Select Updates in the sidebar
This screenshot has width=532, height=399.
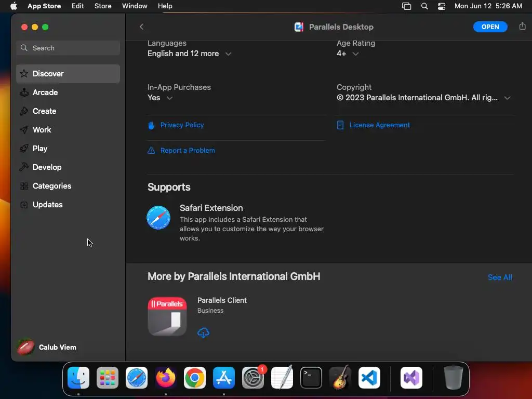coord(68,205)
